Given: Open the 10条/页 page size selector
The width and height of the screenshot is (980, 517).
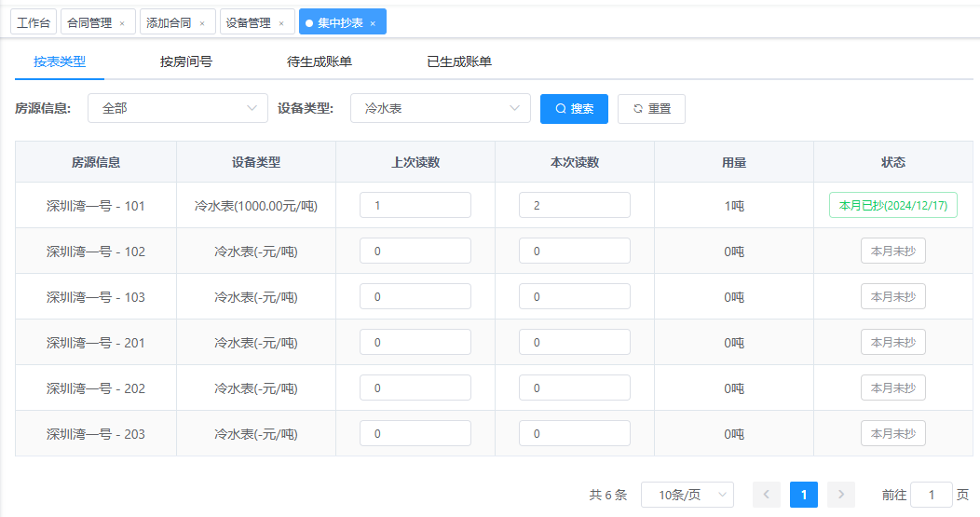Looking at the screenshot, I should click(687, 495).
